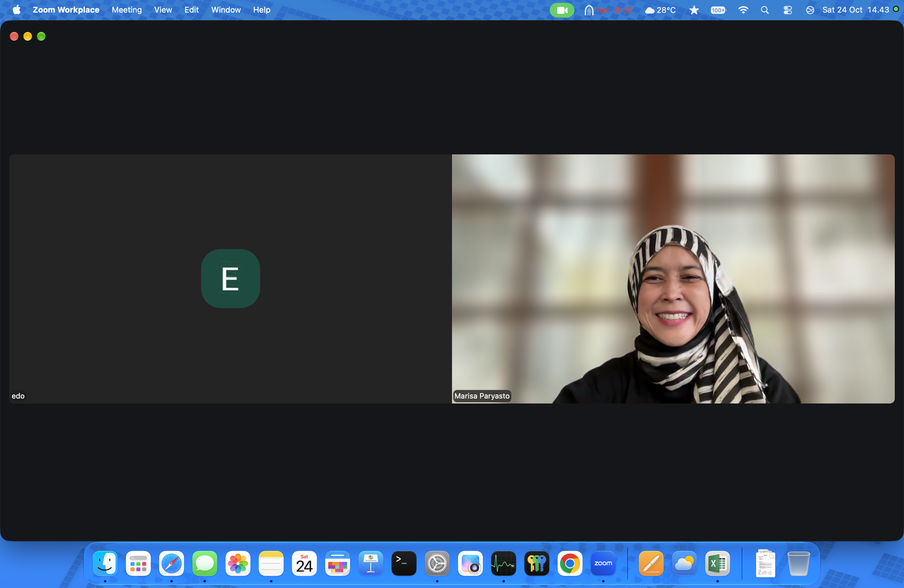The width and height of the screenshot is (904, 588).
Task: Launch Safari from the Dock
Action: pos(171,563)
